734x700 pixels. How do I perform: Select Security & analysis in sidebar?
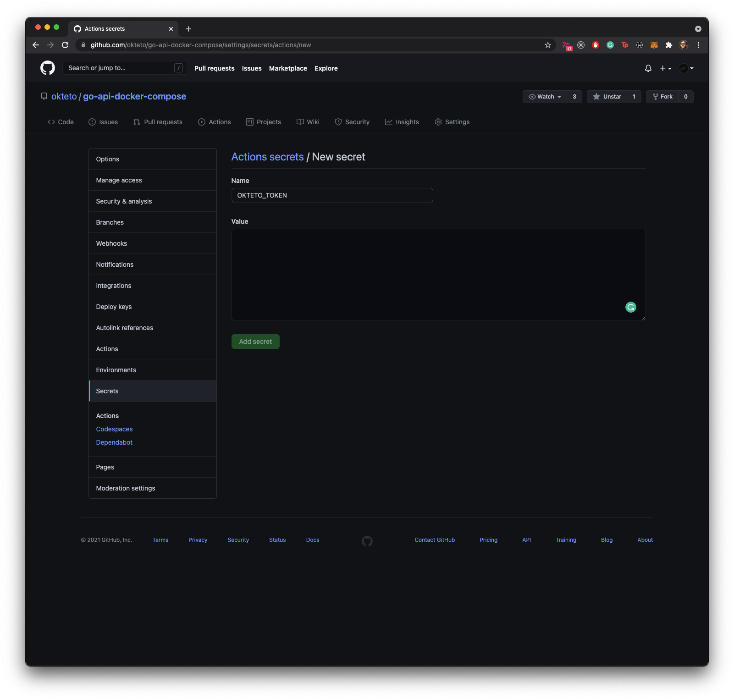click(x=153, y=201)
